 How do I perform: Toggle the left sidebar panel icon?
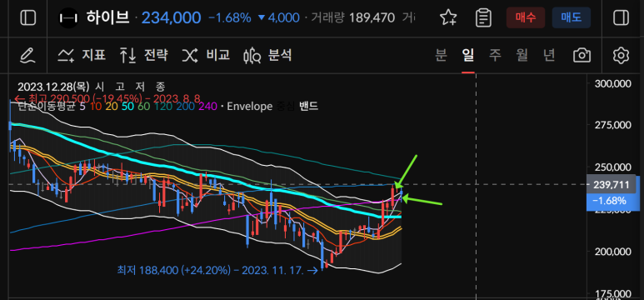(x=28, y=17)
